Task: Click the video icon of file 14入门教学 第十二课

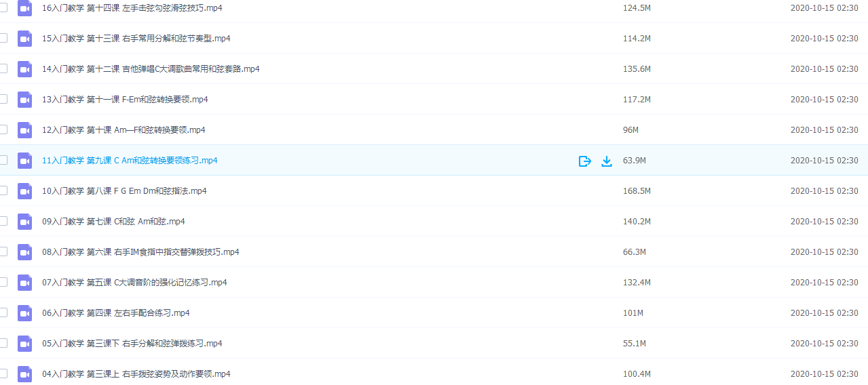Action: tap(25, 69)
